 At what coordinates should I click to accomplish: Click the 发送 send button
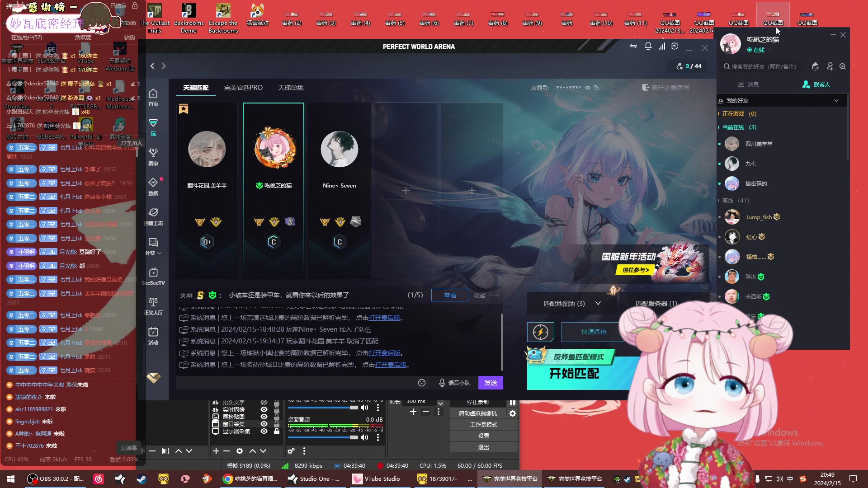(491, 383)
